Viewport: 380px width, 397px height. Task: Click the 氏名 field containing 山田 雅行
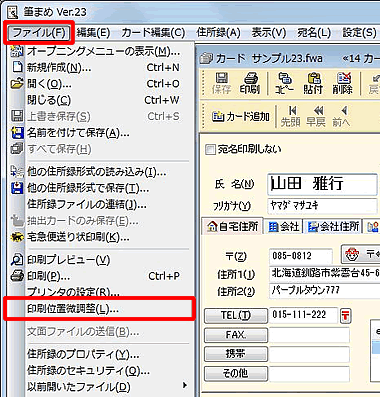tap(322, 184)
